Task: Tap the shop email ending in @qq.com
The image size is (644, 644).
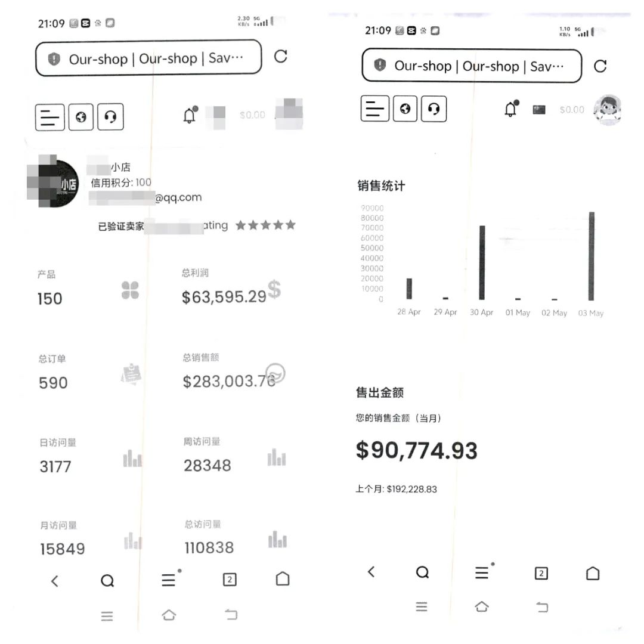Action: [x=145, y=197]
